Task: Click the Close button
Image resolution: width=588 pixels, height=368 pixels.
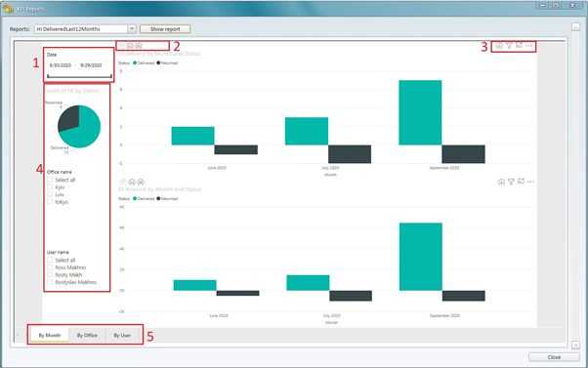Action: pyautogui.click(x=554, y=357)
